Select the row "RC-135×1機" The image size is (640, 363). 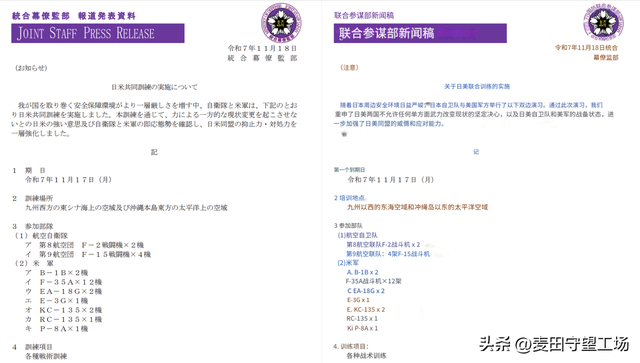63,319
